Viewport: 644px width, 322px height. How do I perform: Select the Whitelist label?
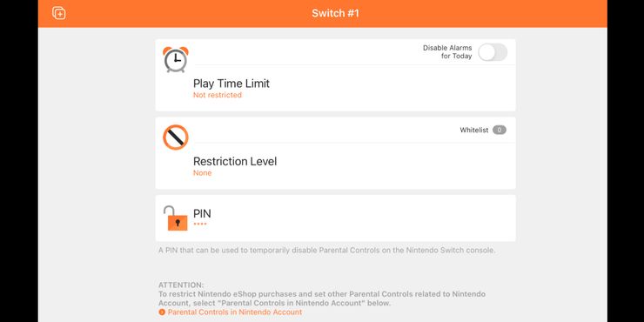click(x=474, y=130)
